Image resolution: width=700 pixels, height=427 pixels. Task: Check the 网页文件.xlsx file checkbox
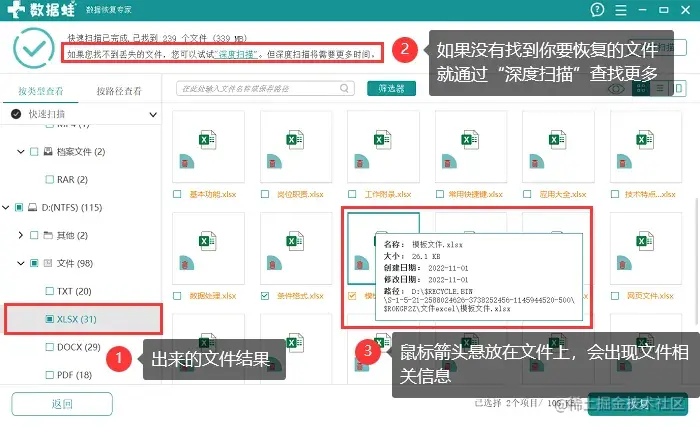coord(615,296)
